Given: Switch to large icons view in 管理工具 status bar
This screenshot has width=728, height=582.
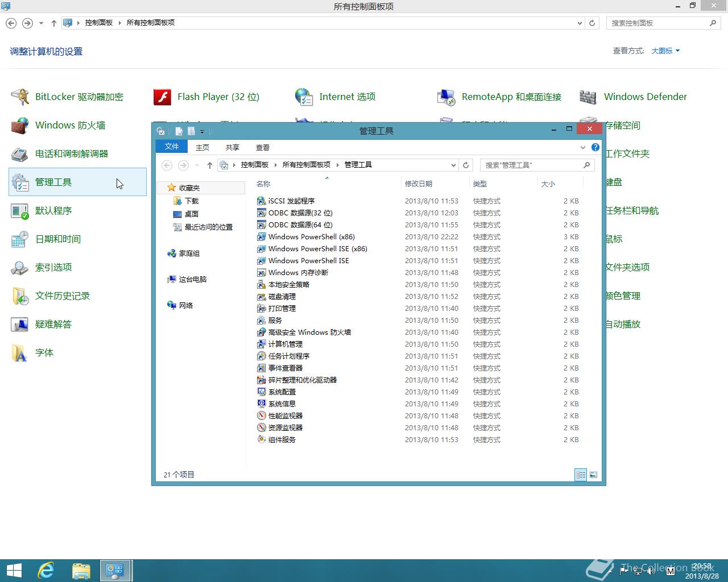Looking at the screenshot, I should (x=593, y=475).
